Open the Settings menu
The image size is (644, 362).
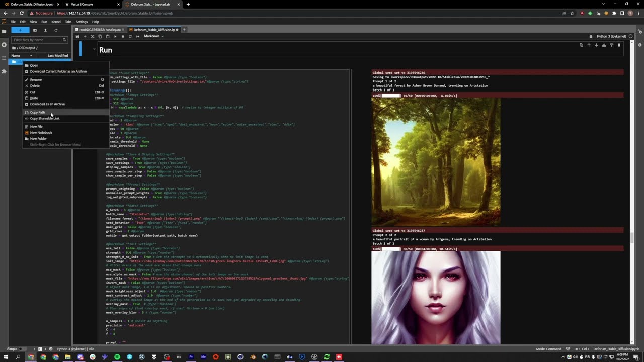pos(82,22)
